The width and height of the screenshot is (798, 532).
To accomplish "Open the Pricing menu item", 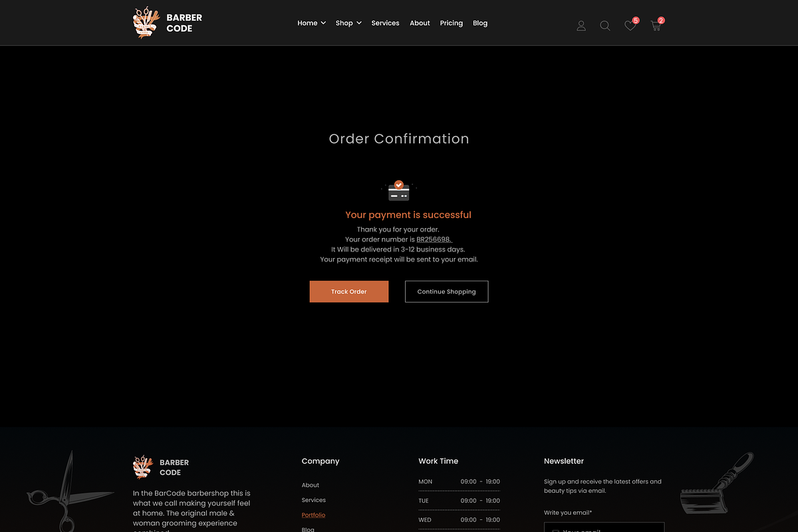I will click(x=451, y=23).
